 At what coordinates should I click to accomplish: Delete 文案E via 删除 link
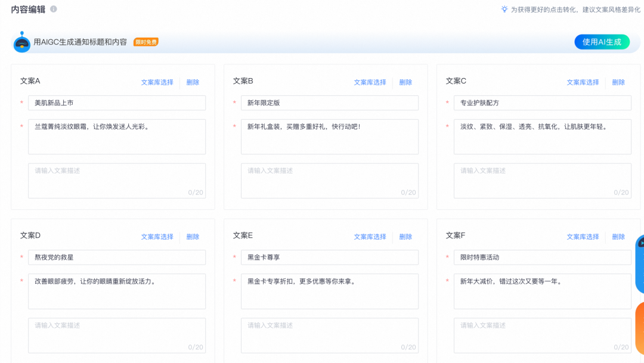405,237
